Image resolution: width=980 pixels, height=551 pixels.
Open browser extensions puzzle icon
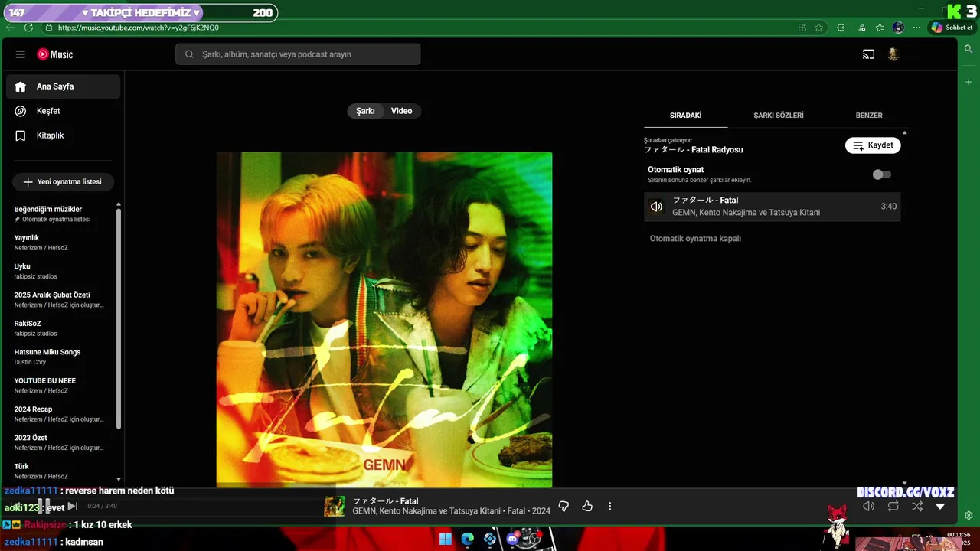pos(841,28)
